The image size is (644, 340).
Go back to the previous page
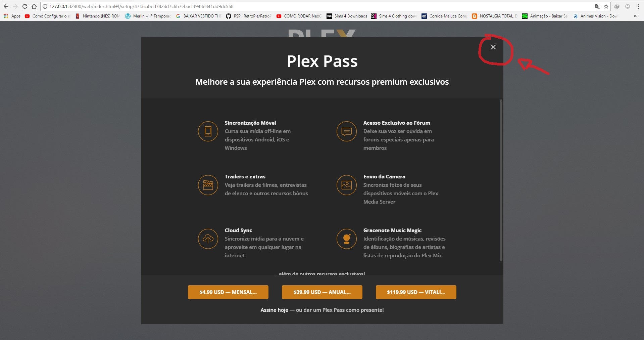tap(6, 6)
